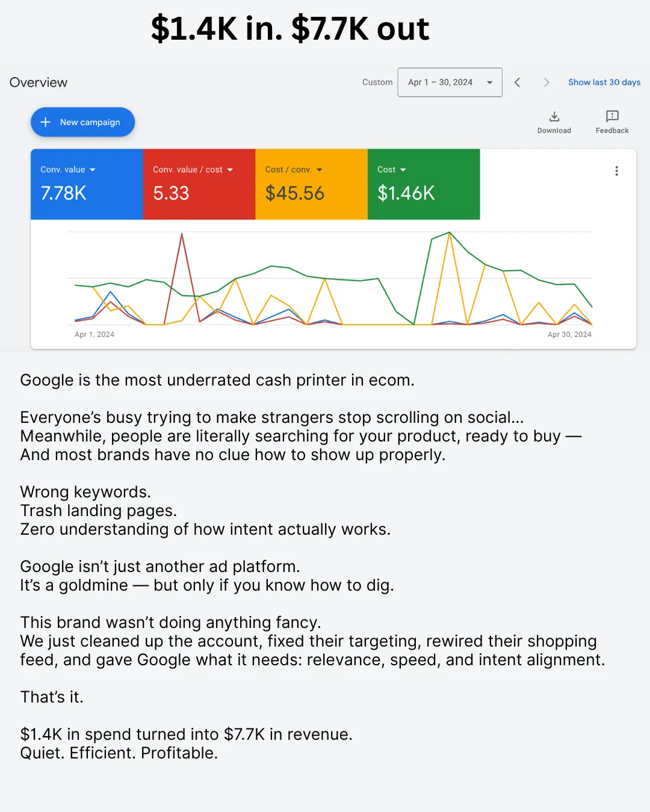Open the three-dot more options menu
The image size is (650, 812).
[616, 171]
